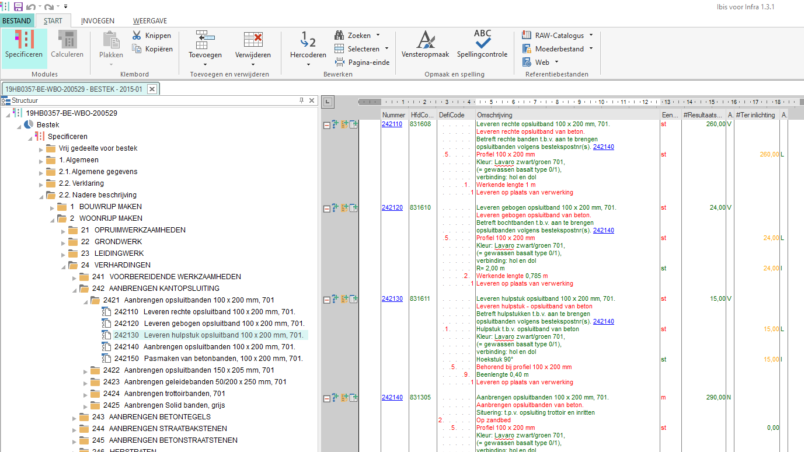This screenshot has width=804, height=452.
Task: Collapse row 242120 using minus box
Action: point(325,208)
